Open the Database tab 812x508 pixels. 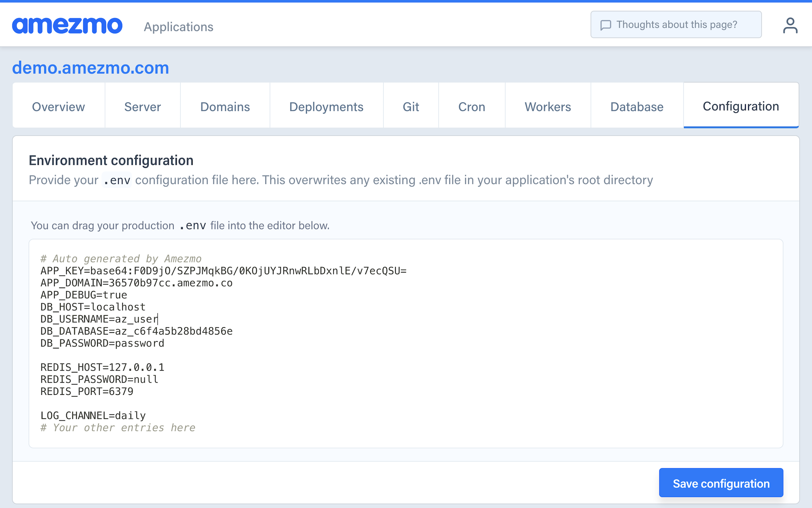(637, 106)
